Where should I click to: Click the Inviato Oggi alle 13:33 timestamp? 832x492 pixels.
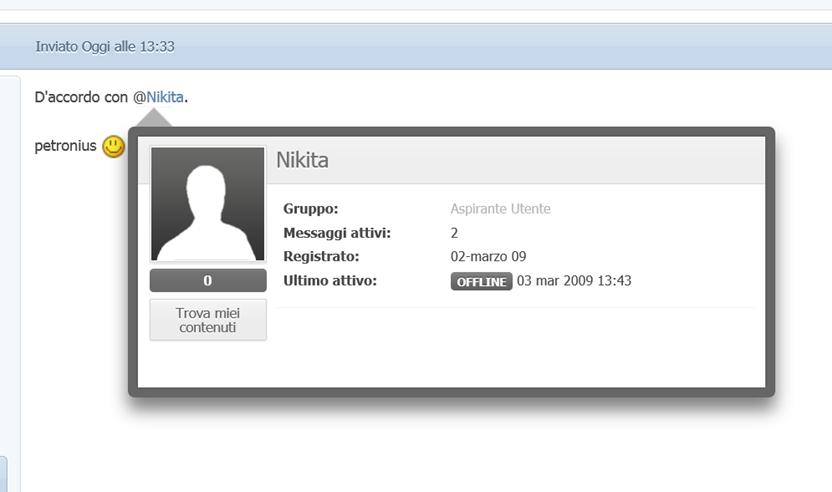point(105,47)
